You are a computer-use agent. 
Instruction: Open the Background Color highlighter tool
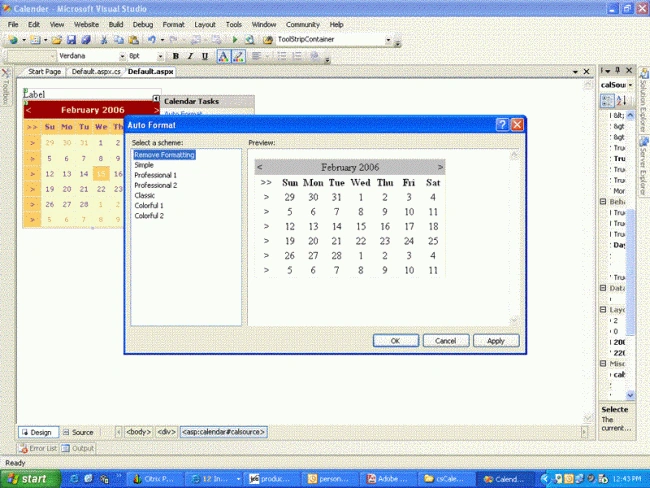[x=238, y=56]
